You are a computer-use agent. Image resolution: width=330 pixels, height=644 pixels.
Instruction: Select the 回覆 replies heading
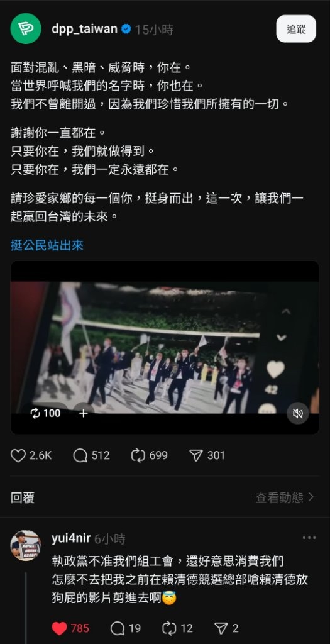click(x=23, y=498)
